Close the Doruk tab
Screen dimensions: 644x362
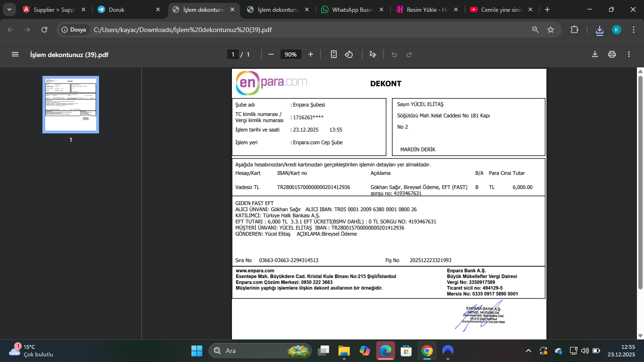coord(157,9)
